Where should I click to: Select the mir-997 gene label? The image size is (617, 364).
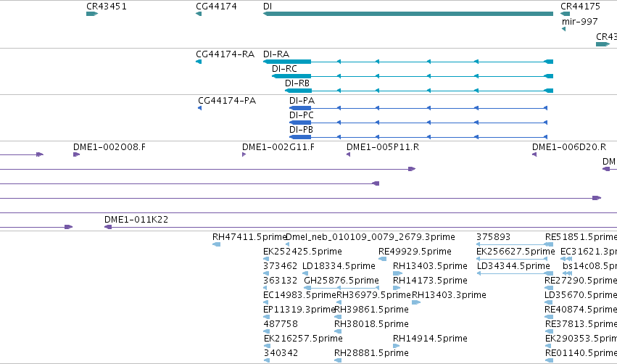(580, 21)
